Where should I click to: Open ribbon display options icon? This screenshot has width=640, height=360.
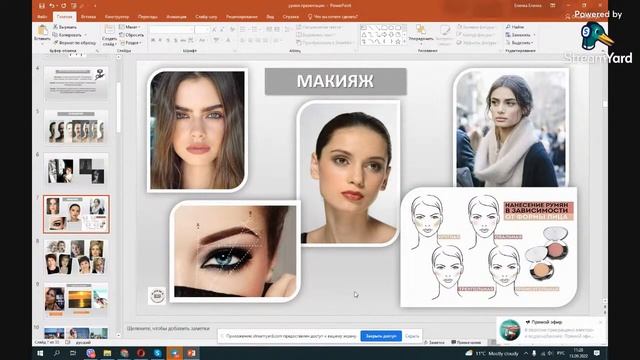coord(553,6)
